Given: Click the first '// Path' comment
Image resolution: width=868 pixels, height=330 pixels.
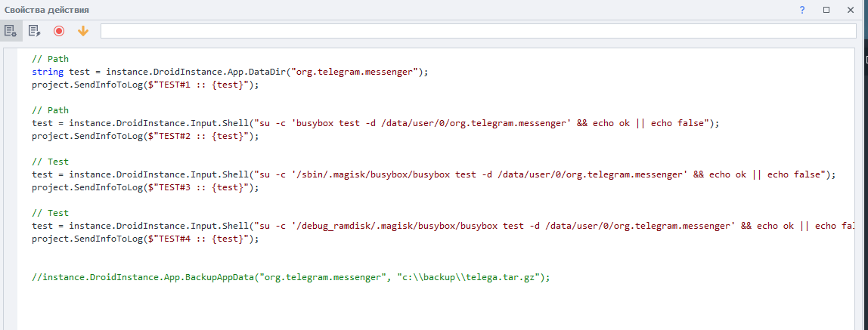Looking at the screenshot, I should (x=51, y=59).
